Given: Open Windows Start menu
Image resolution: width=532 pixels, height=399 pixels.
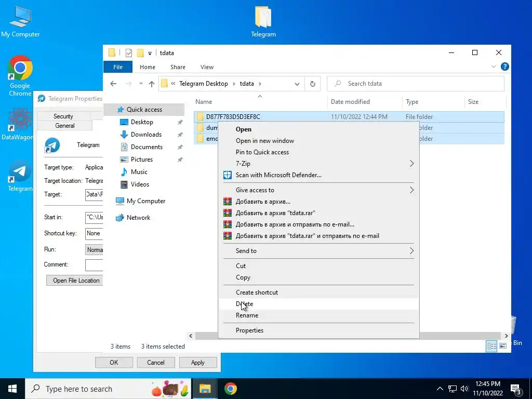Looking at the screenshot, I should (x=12, y=389).
